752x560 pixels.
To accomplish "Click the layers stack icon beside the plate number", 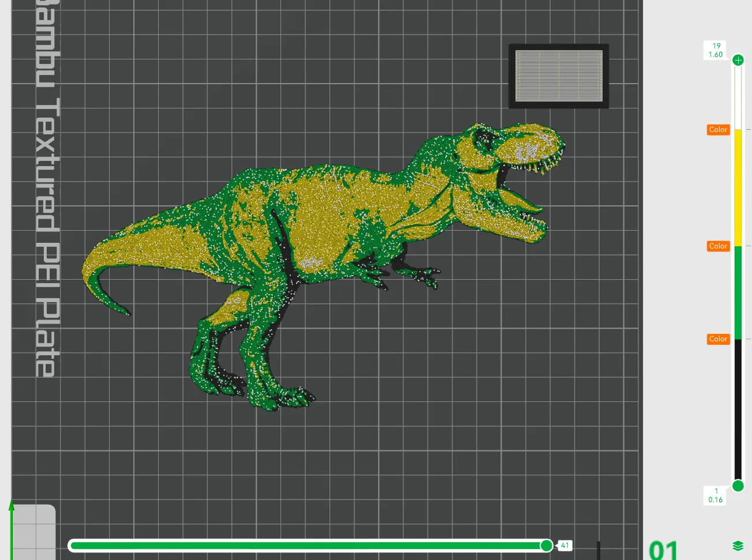I will [738, 546].
